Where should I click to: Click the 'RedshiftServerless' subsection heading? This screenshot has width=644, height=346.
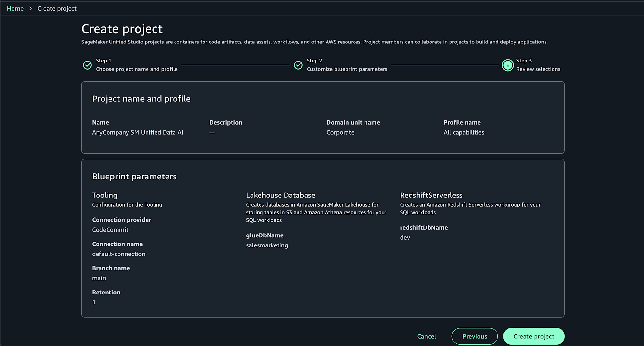click(x=431, y=195)
